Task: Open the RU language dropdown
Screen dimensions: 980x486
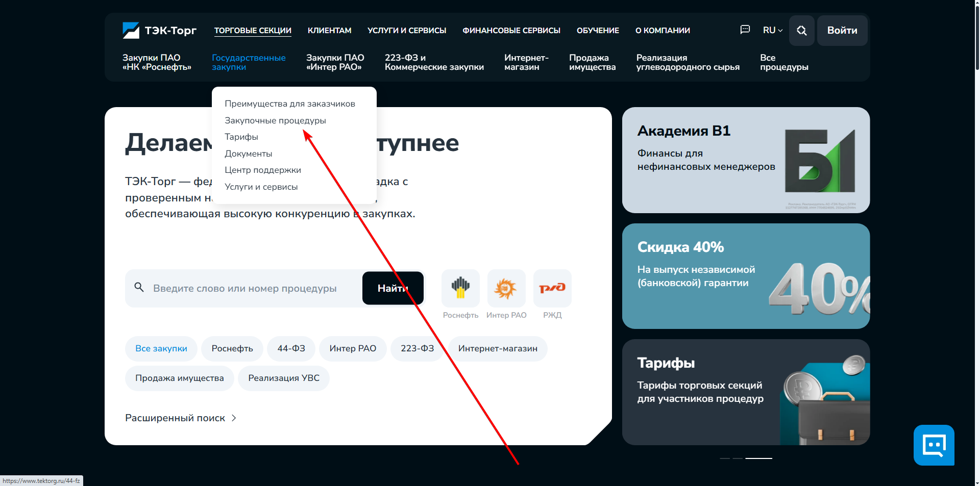Action: (x=773, y=30)
